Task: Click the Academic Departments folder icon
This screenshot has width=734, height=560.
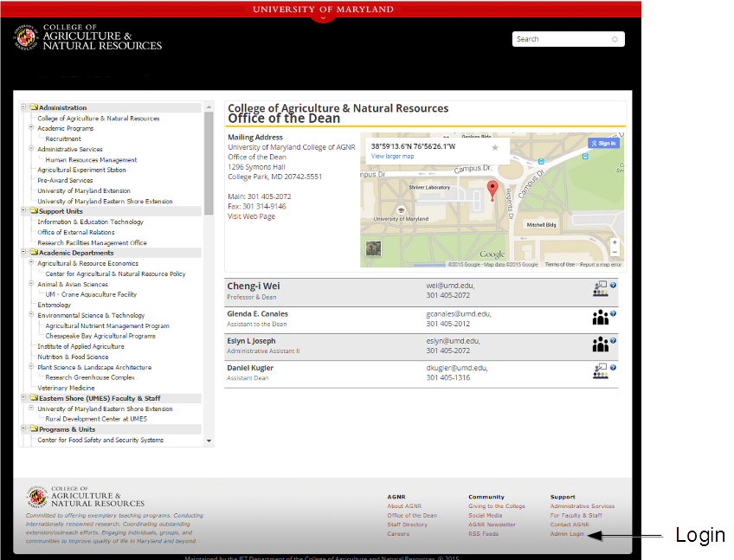Action: click(34, 253)
